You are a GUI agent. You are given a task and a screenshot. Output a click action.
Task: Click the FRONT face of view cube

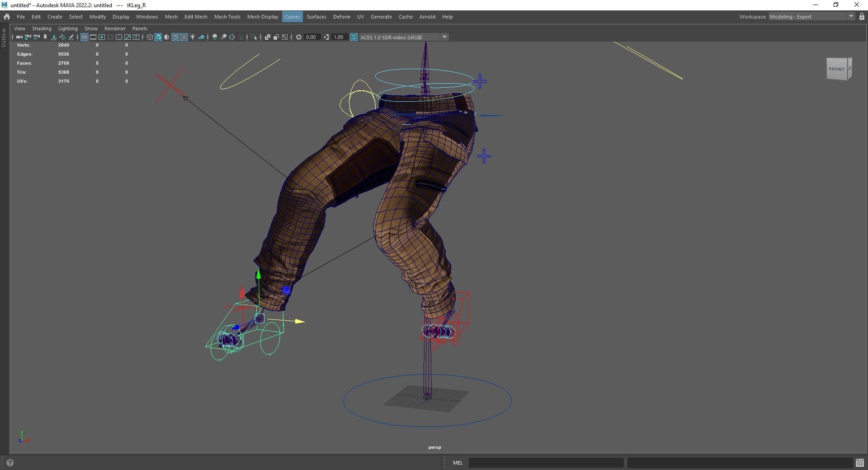coord(836,69)
